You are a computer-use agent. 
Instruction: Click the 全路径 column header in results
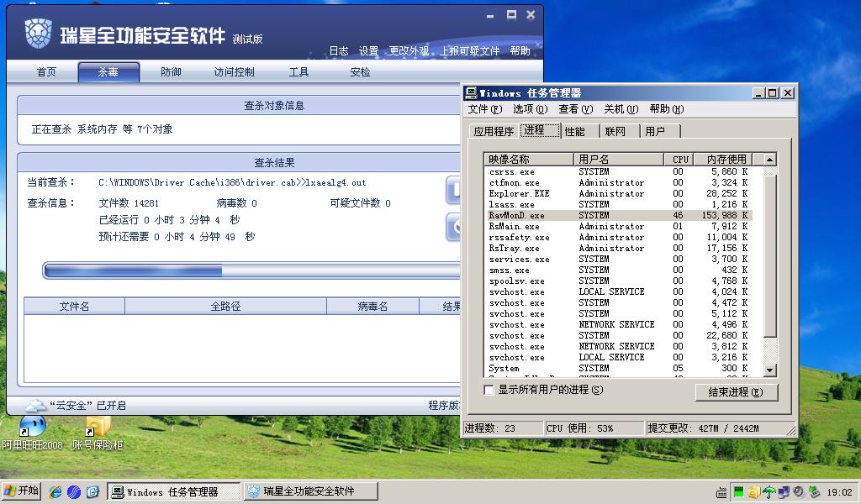(x=225, y=307)
